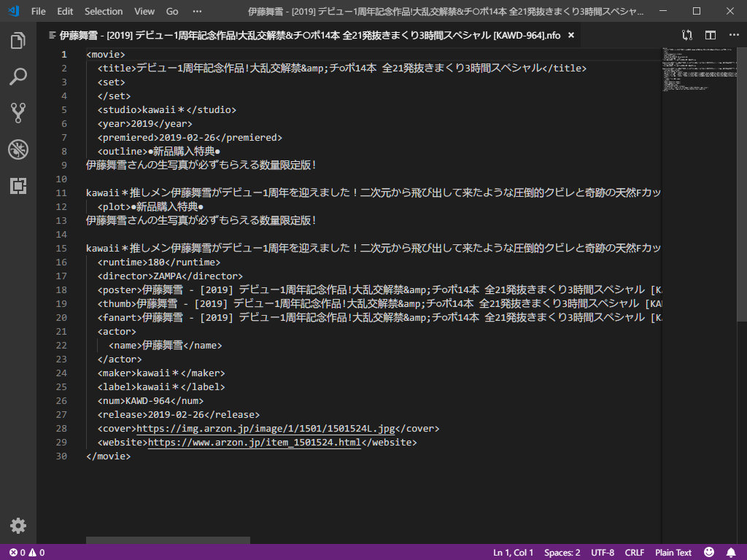The image size is (747, 560).
Task: Click the minimap code preview
Action: click(700, 69)
